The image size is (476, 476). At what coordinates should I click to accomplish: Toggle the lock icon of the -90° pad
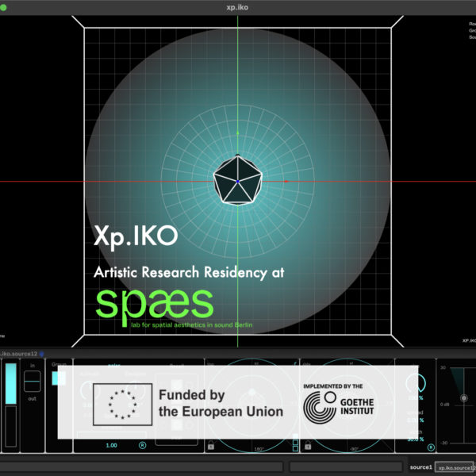pyautogui.click(x=308, y=446)
